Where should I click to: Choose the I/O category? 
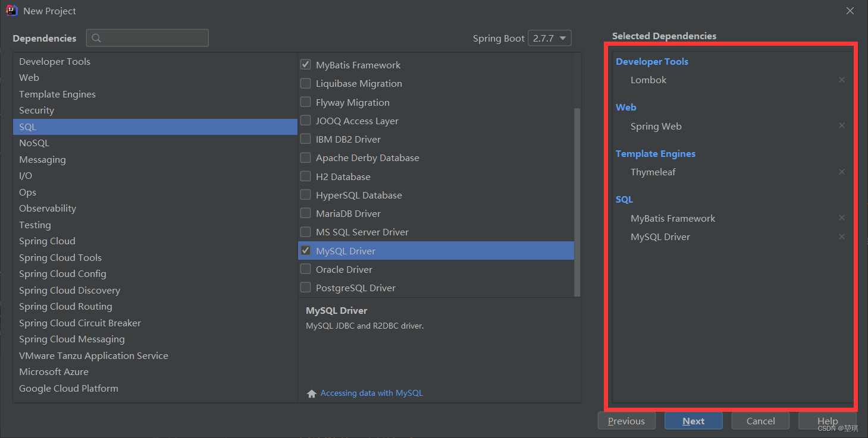coord(155,176)
